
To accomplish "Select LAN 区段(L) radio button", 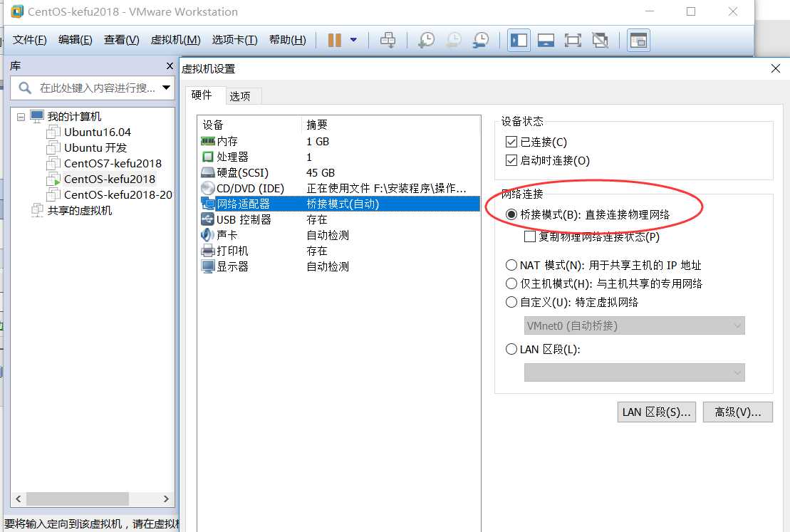I will [511, 349].
